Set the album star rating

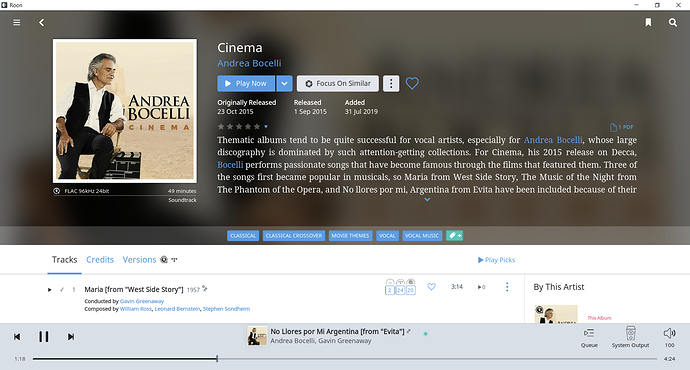(239, 127)
